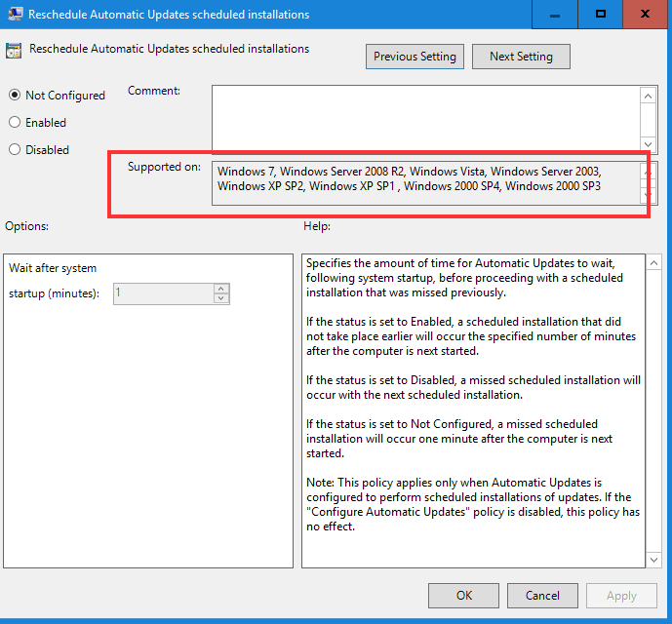This screenshot has width=672, height=624.
Task: Click the Help pane scroll up arrow
Action: coord(653,262)
